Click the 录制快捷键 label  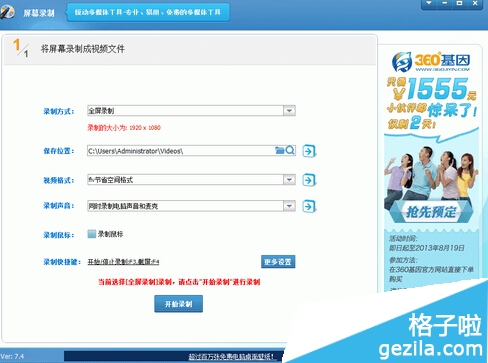coord(62,262)
